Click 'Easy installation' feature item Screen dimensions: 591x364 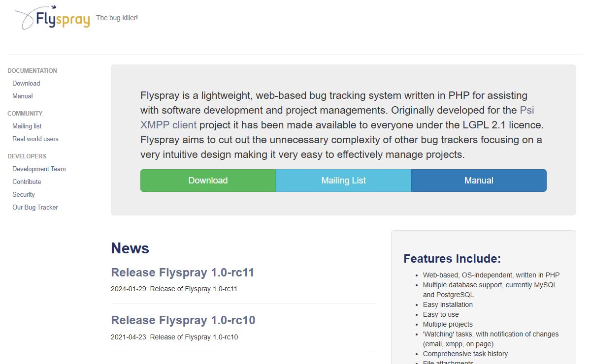click(x=448, y=304)
